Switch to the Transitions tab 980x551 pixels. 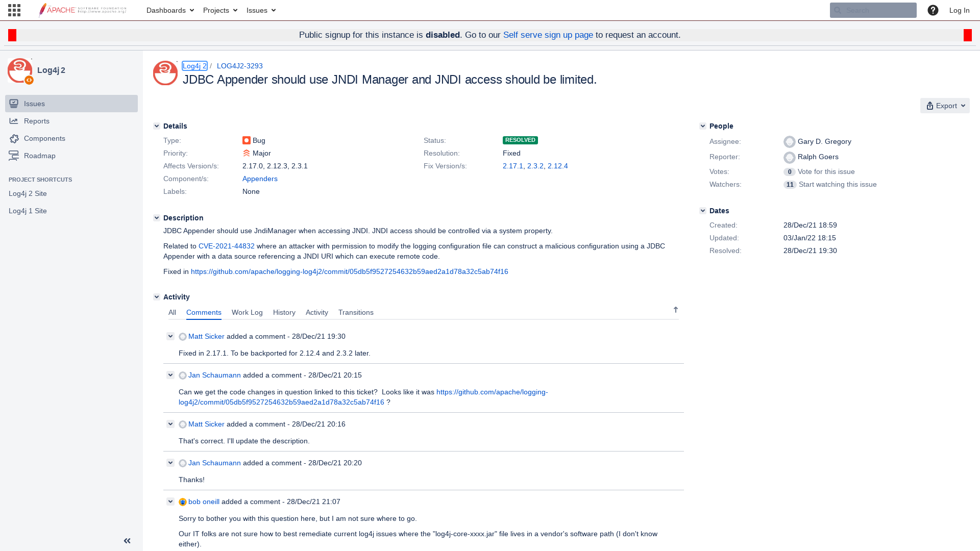click(356, 312)
